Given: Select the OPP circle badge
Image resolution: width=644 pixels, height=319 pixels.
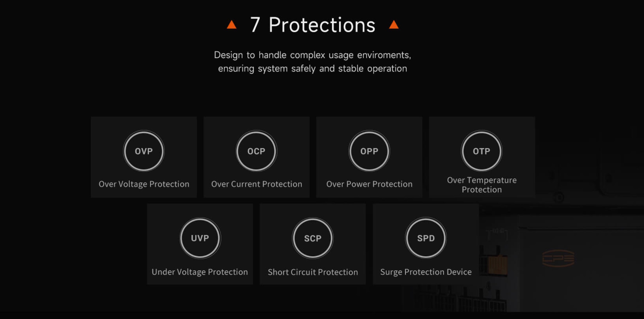Looking at the screenshot, I should (x=369, y=151).
